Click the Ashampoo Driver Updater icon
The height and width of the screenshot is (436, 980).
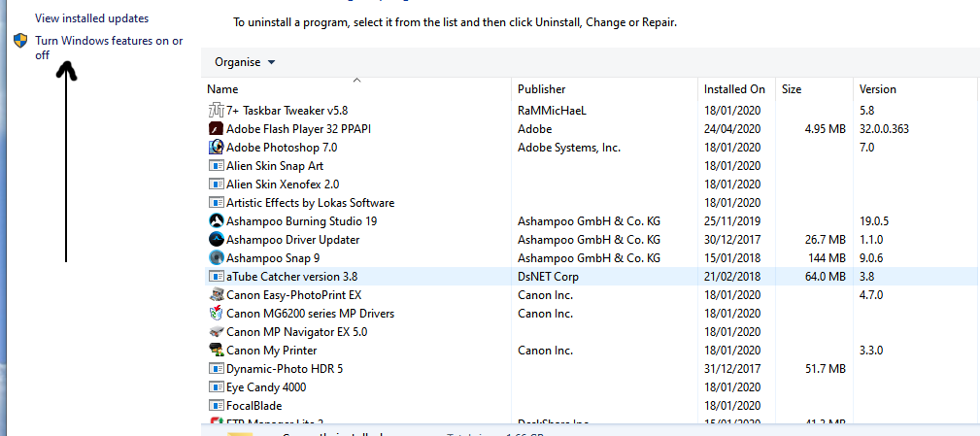(217, 240)
